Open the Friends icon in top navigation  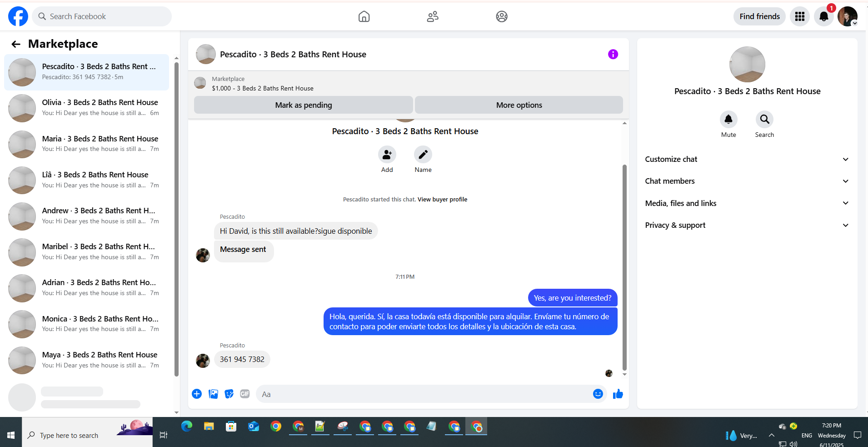pyautogui.click(x=433, y=16)
